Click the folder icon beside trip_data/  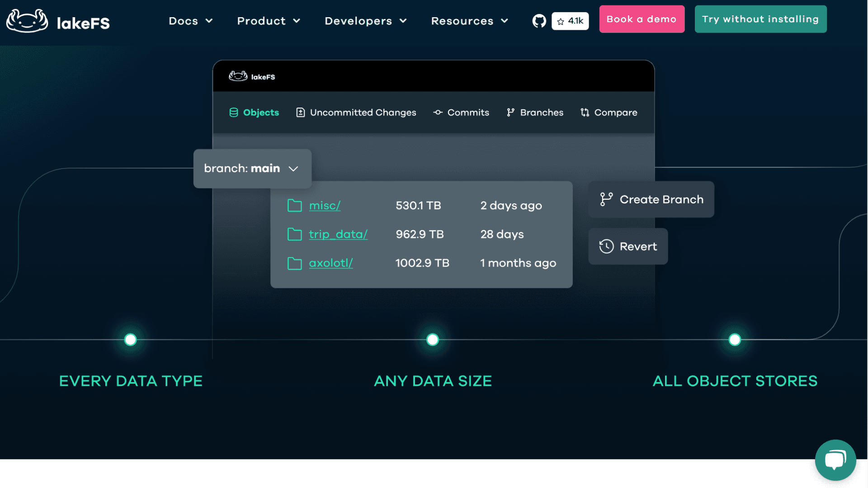coord(294,234)
